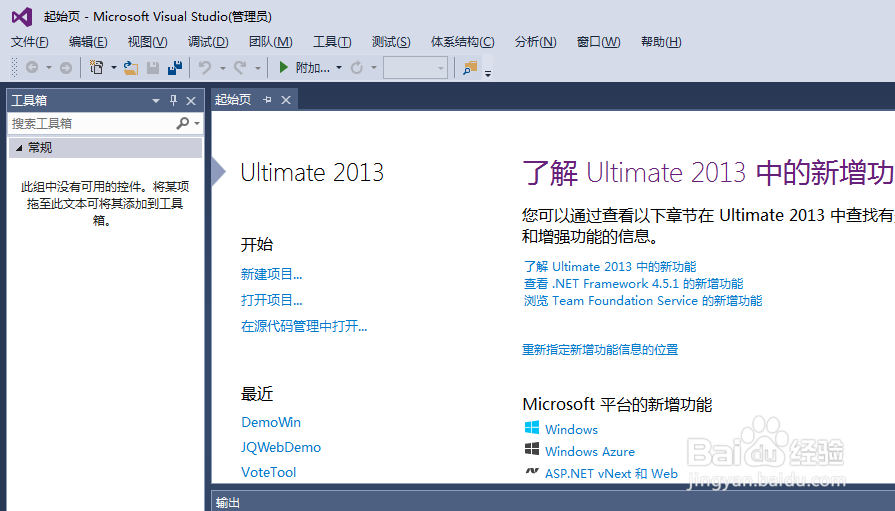Viewport: 895px width, 511px height.
Task: Click the Navigate Forward toolbar icon
Action: click(66, 67)
